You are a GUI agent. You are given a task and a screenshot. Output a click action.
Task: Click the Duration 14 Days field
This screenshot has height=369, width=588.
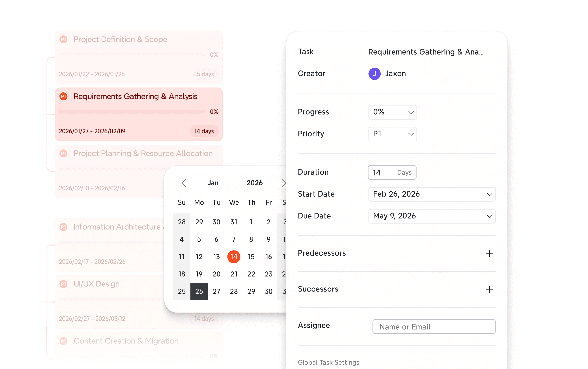392,173
